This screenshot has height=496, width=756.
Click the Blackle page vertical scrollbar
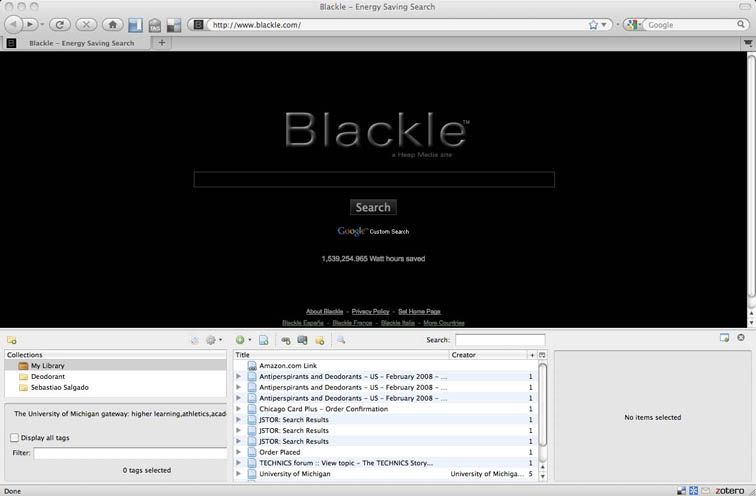[751, 176]
